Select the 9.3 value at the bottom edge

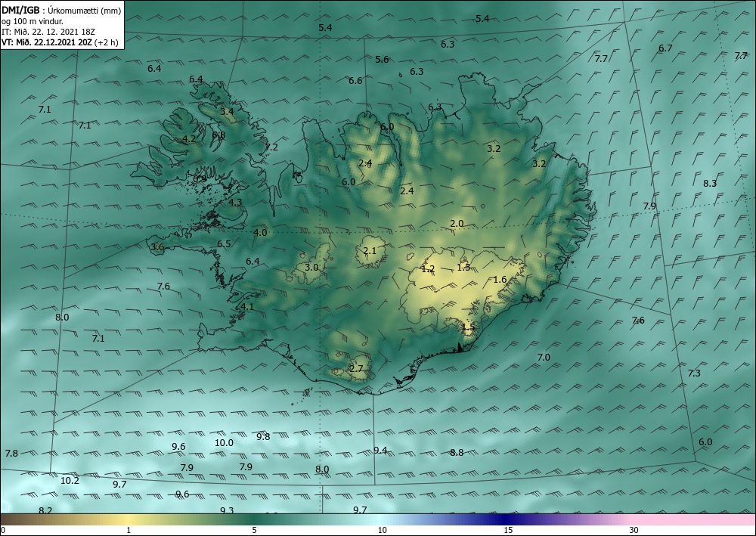click(227, 510)
